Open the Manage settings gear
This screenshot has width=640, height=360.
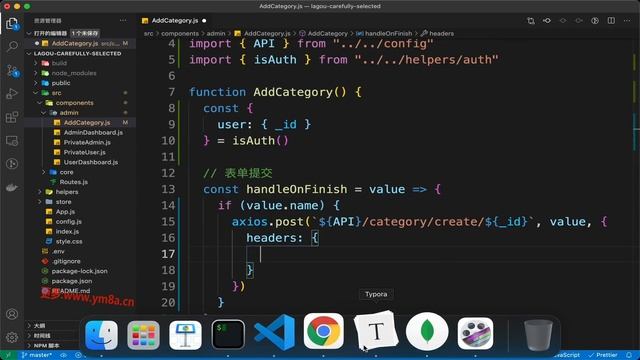point(12,337)
